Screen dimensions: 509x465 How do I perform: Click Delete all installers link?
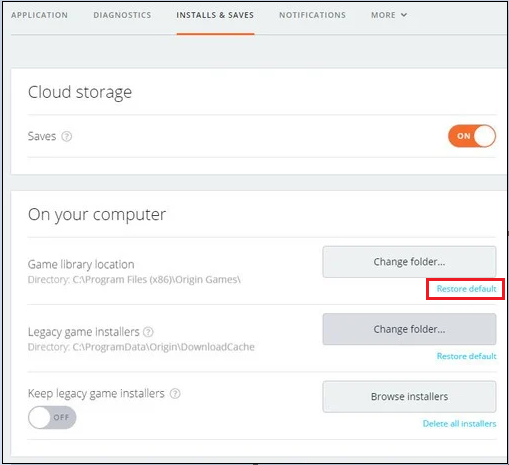[x=459, y=424]
